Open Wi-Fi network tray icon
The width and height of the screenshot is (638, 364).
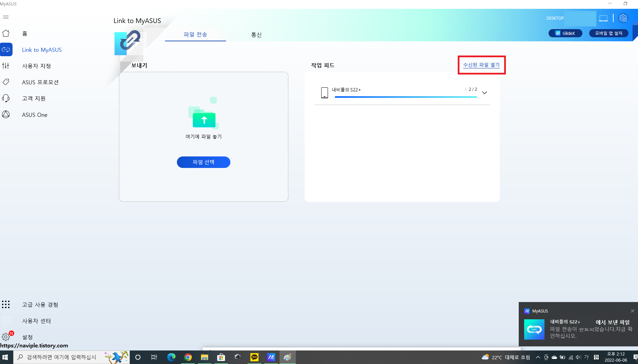click(571, 357)
